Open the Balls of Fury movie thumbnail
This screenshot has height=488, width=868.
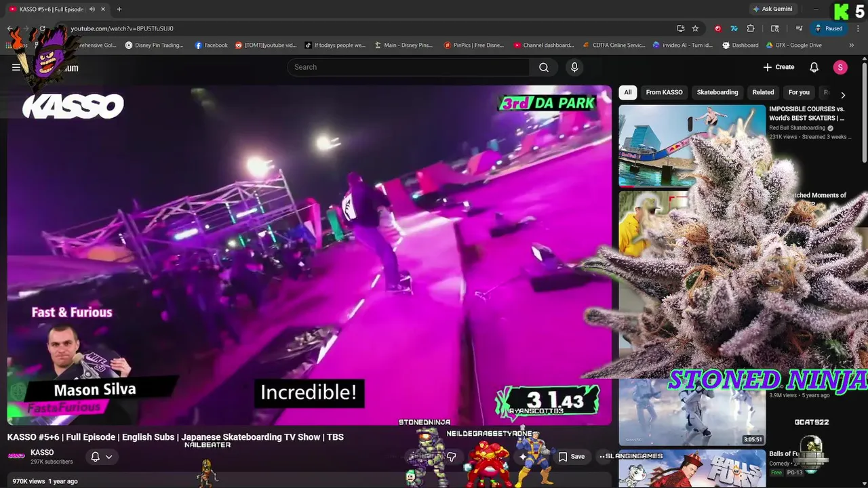coord(692,468)
